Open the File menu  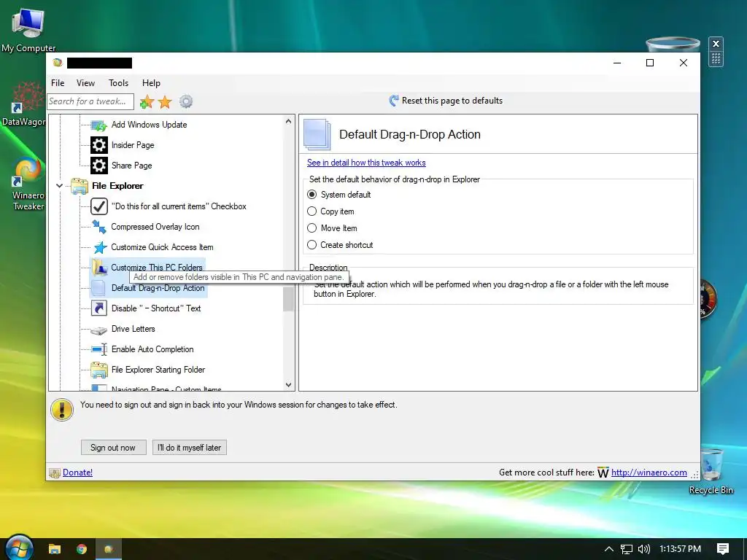58,83
